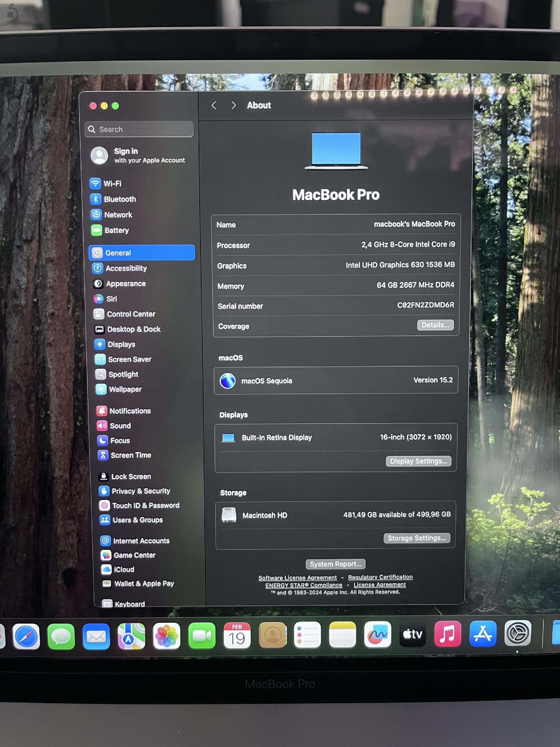Open Photos from the Dock
Screen dimensions: 560x747
coord(167,636)
